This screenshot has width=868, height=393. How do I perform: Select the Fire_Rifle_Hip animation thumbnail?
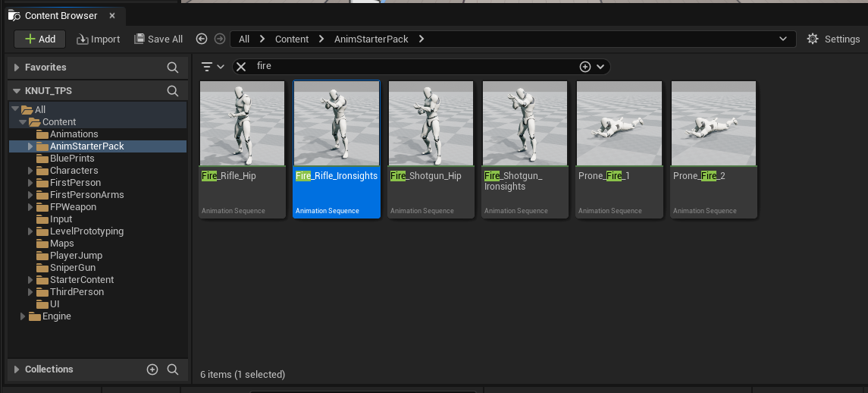coord(242,123)
